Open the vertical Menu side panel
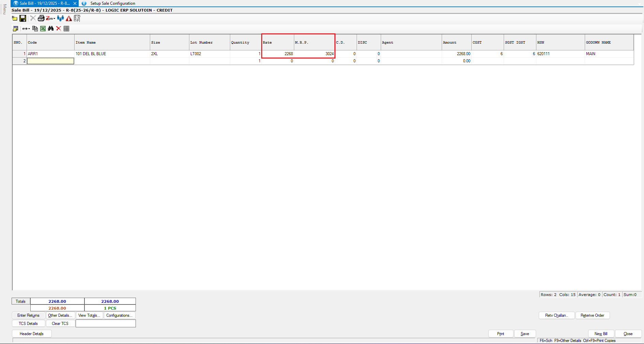This screenshot has width=644, height=344. point(4,9)
